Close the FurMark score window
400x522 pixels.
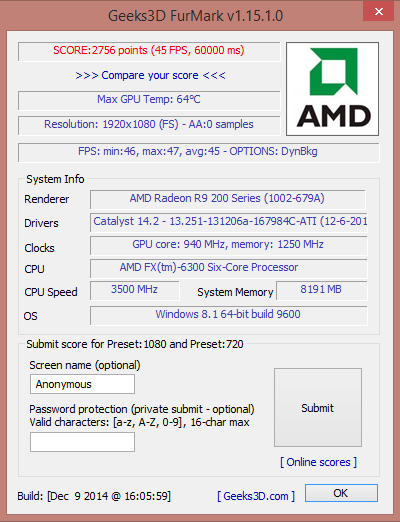(378, 12)
